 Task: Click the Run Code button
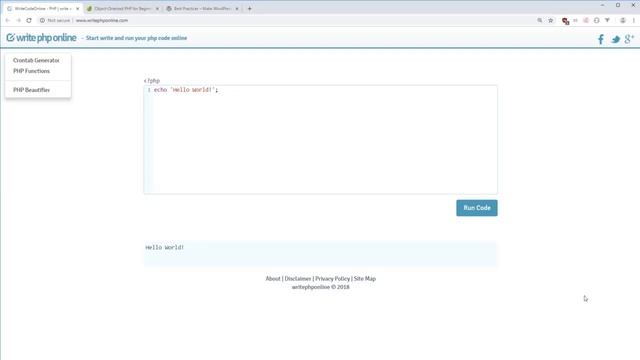coord(477,208)
